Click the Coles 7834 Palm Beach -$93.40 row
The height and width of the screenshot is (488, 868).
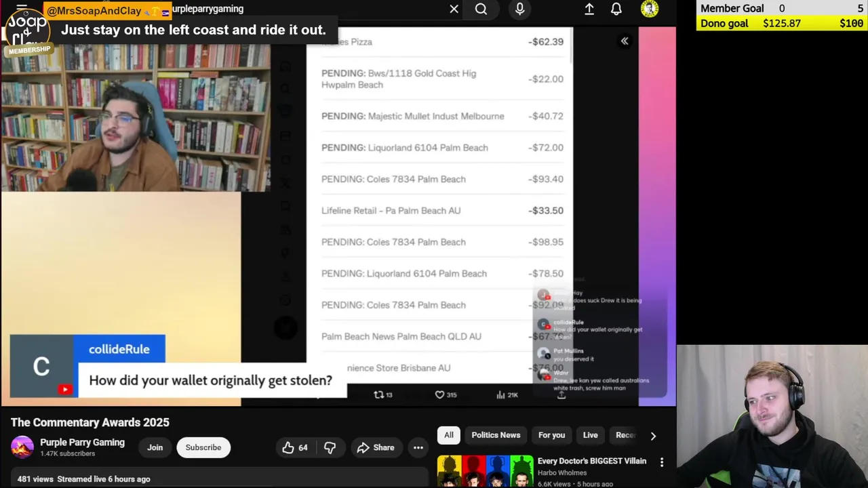coord(442,179)
